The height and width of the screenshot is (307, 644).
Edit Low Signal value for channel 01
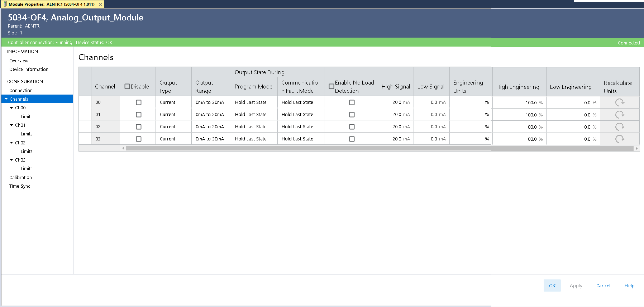431,115
